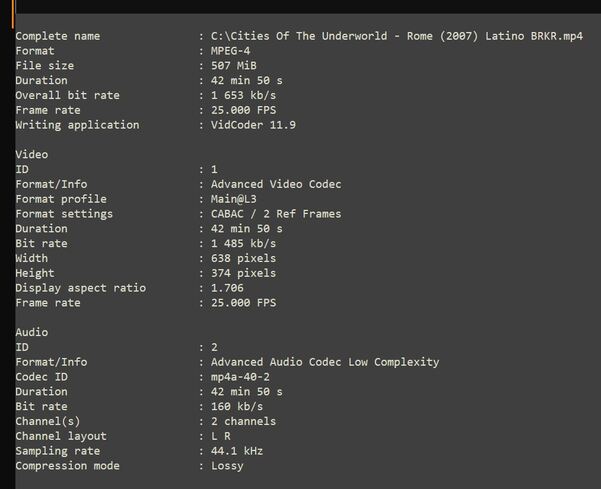Click the Complete name file path value
Screen dimensions: 601x489
(x=397, y=36)
